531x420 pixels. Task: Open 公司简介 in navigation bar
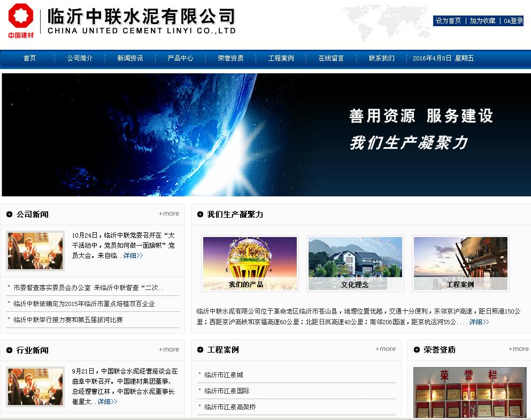click(80, 58)
